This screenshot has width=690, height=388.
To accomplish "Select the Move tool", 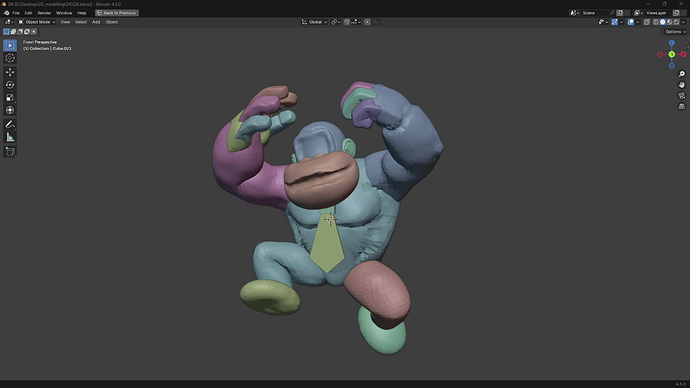I will (10, 72).
